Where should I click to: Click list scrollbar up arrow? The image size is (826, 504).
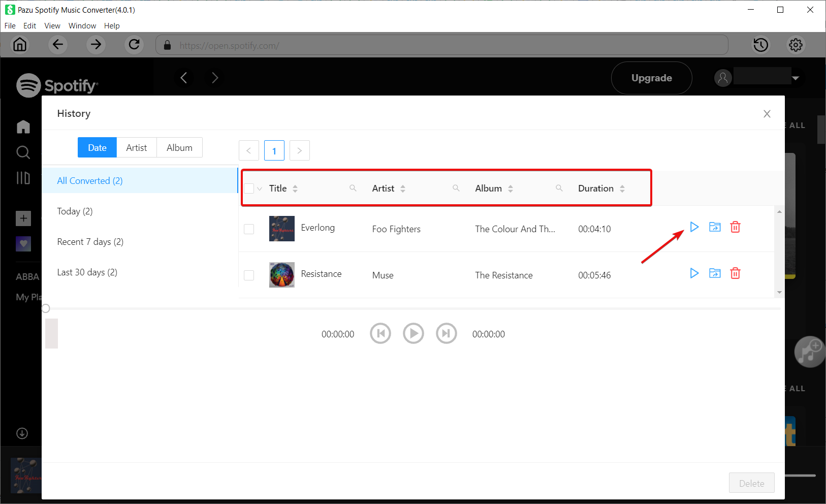tap(779, 211)
